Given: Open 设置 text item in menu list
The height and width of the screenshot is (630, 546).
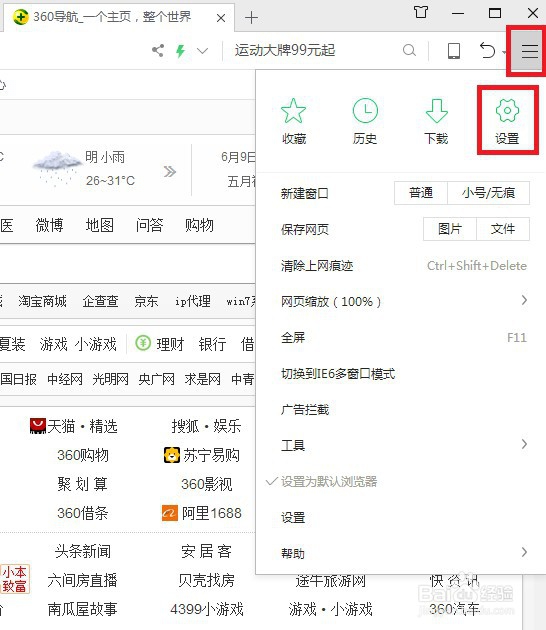Looking at the screenshot, I should pyautogui.click(x=400, y=517).
